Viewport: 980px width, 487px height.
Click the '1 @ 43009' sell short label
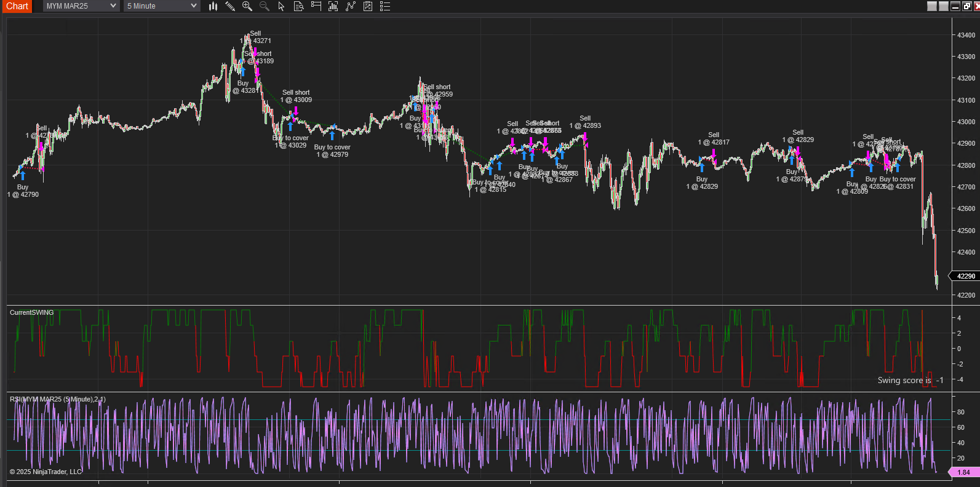pyautogui.click(x=297, y=100)
